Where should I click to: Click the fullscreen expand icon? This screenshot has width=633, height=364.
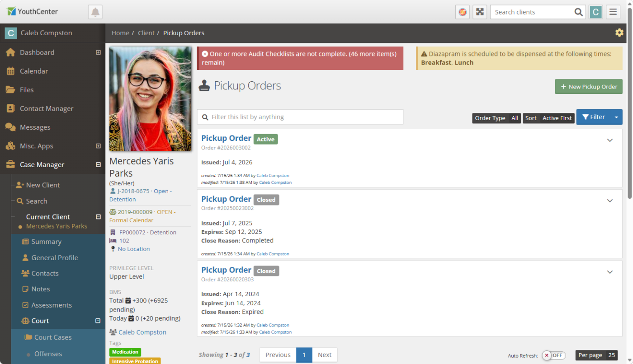[x=480, y=12]
